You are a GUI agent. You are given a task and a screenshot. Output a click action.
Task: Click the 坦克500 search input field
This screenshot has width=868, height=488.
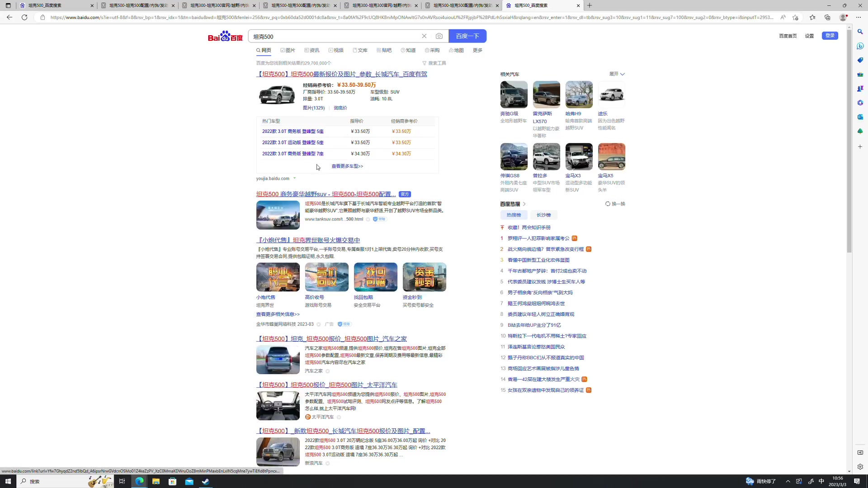[335, 36]
